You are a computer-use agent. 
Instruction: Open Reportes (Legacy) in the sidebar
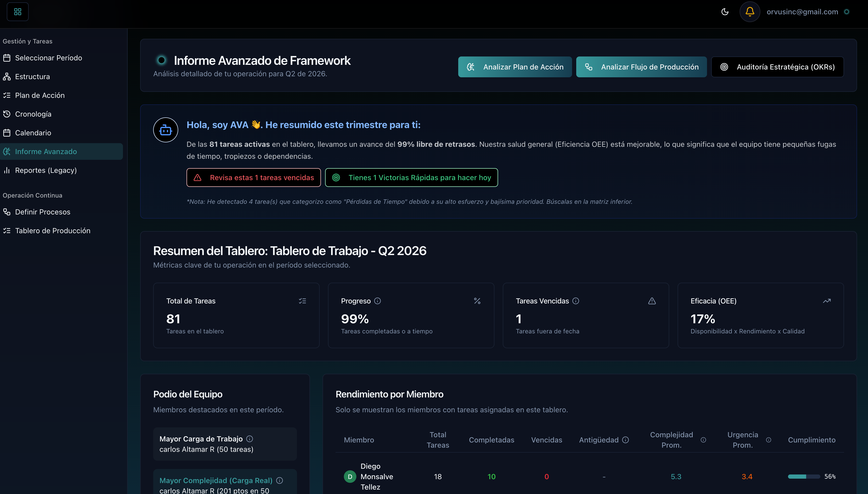coord(61,170)
